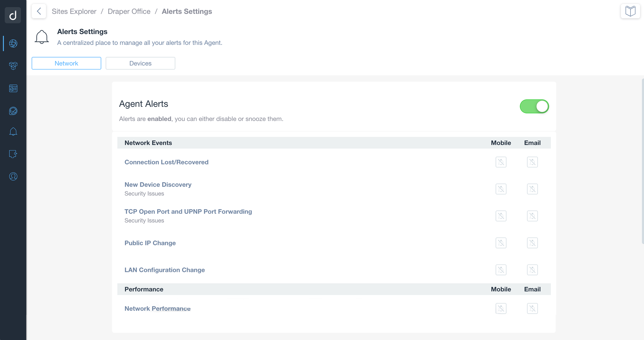Expand Network Performance alert settings

(157, 308)
